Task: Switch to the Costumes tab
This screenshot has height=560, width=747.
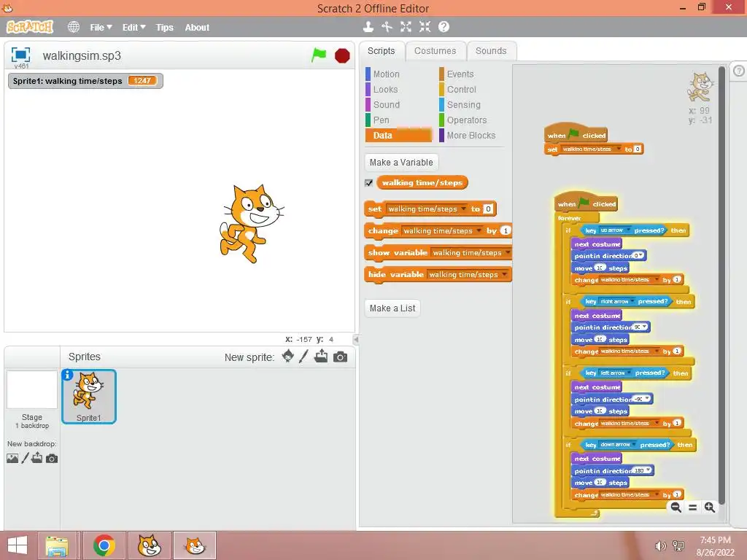Action: pos(435,51)
